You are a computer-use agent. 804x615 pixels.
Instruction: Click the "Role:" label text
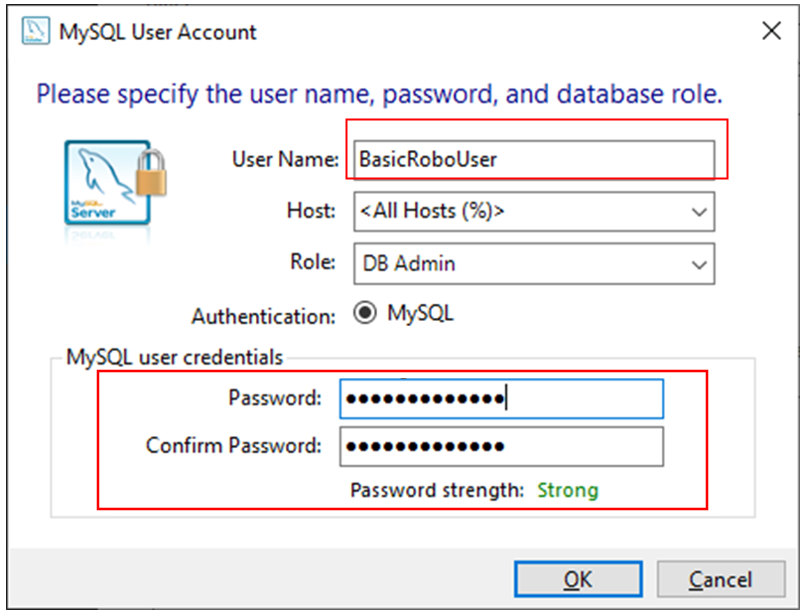310,264
